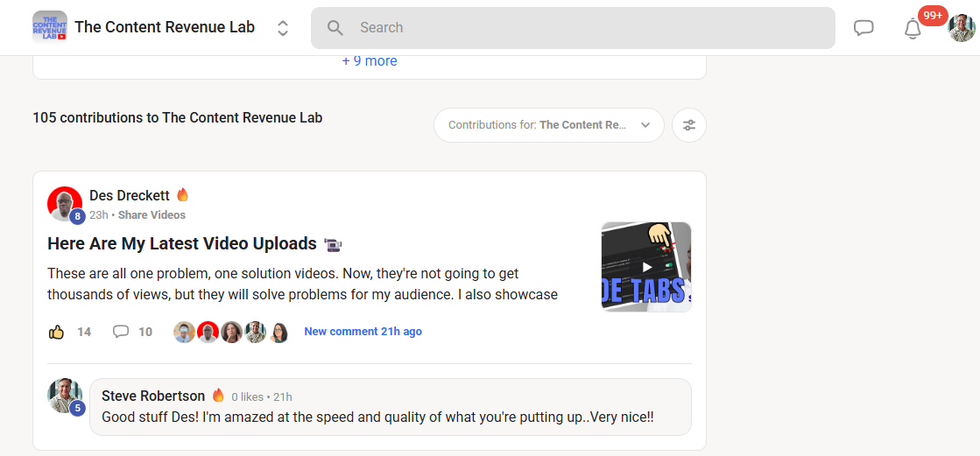Expand the + 9 more link
Image resolution: width=980 pixels, height=456 pixels.
[369, 61]
